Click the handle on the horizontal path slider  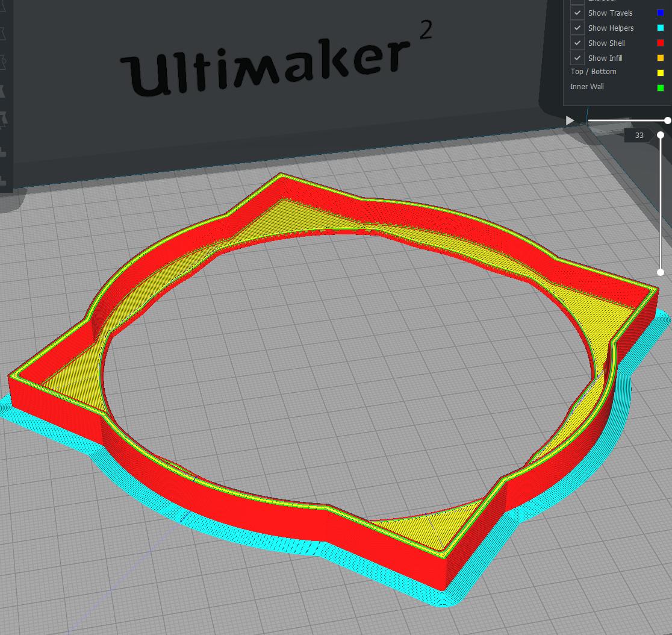tap(667, 121)
